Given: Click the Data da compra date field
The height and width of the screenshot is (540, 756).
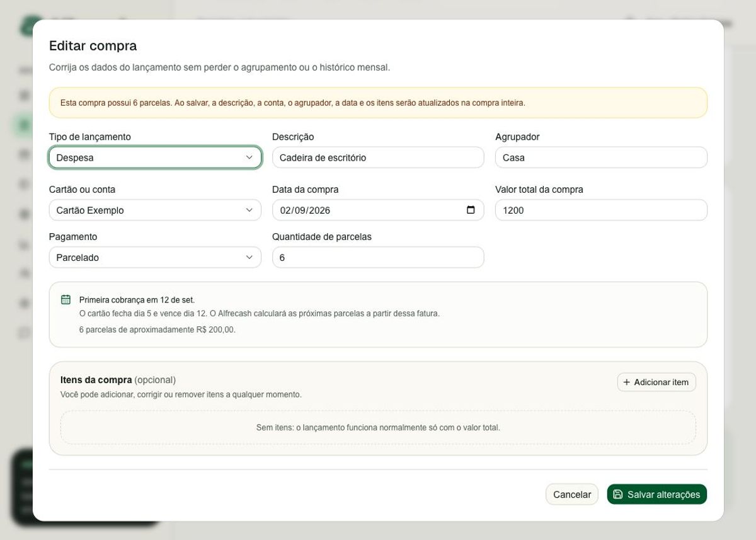Looking at the screenshot, I should click(378, 210).
